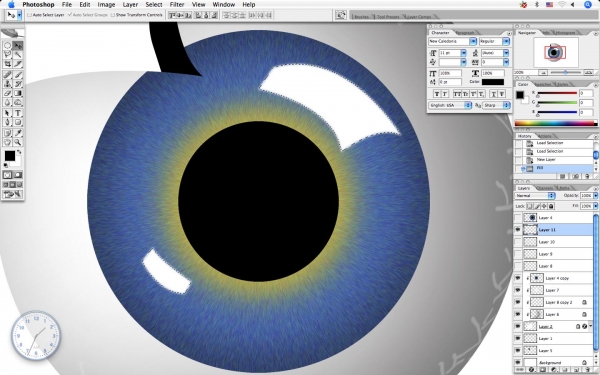Open the leading (Auto) dropdown
Image resolution: width=600 pixels, height=375 pixels.
coord(506,53)
